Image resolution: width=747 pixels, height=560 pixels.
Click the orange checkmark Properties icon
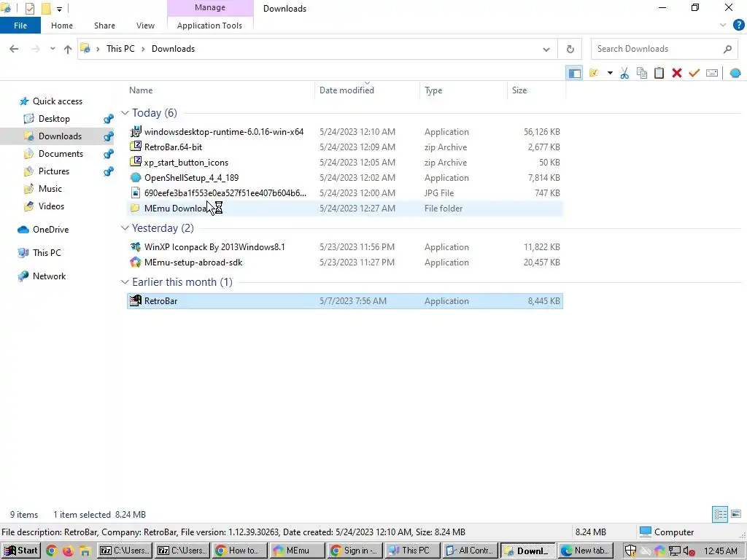click(x=694, y=74)
